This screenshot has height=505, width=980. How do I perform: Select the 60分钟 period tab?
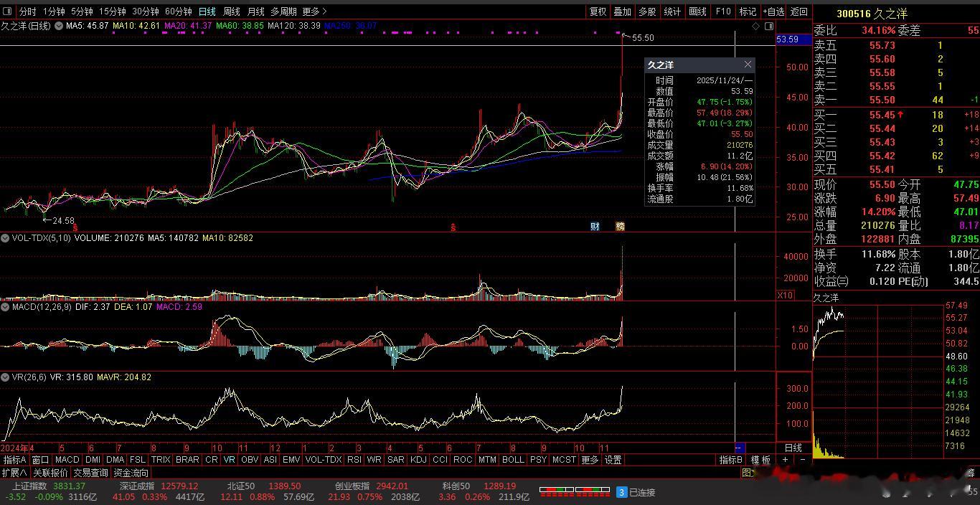pos(178,11)
